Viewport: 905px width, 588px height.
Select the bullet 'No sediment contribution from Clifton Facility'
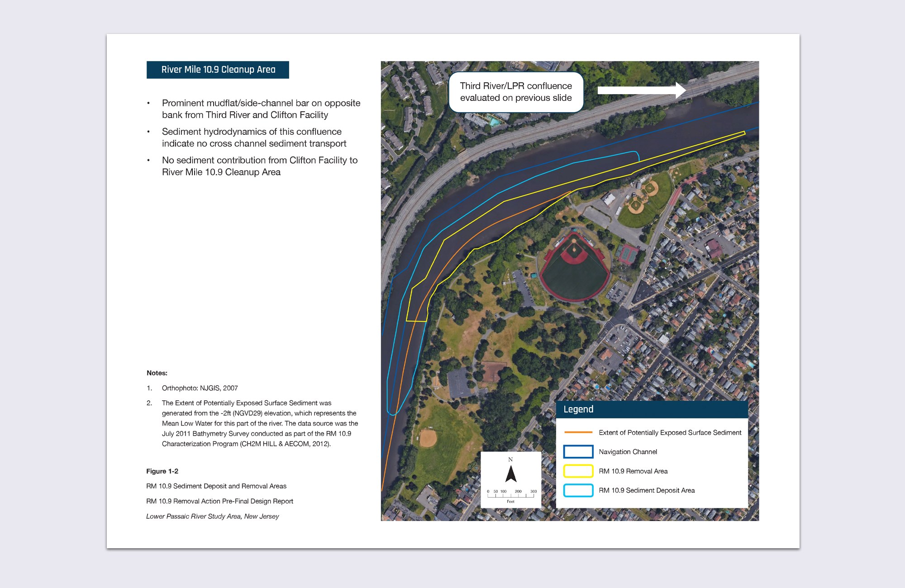260,166
